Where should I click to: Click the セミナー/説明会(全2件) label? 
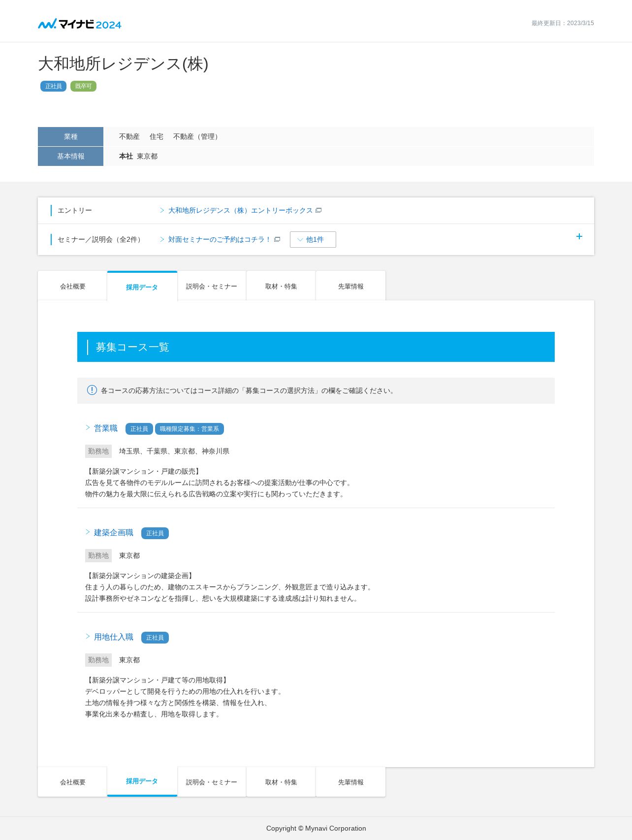pyautogui.click(x=101, y=239)
